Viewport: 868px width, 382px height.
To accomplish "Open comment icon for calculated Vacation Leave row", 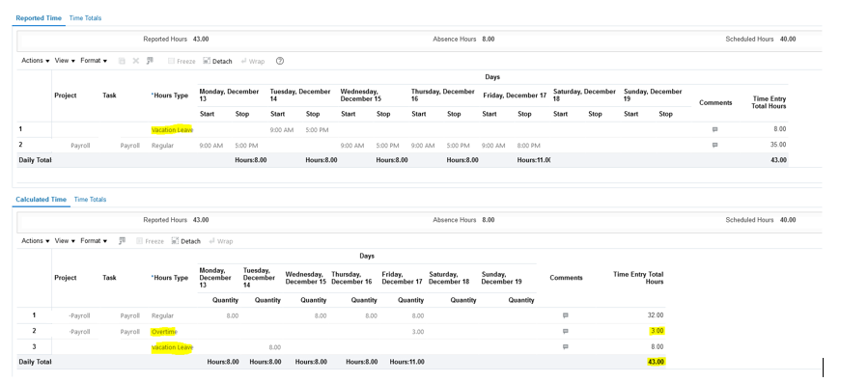I will point(565,346).
